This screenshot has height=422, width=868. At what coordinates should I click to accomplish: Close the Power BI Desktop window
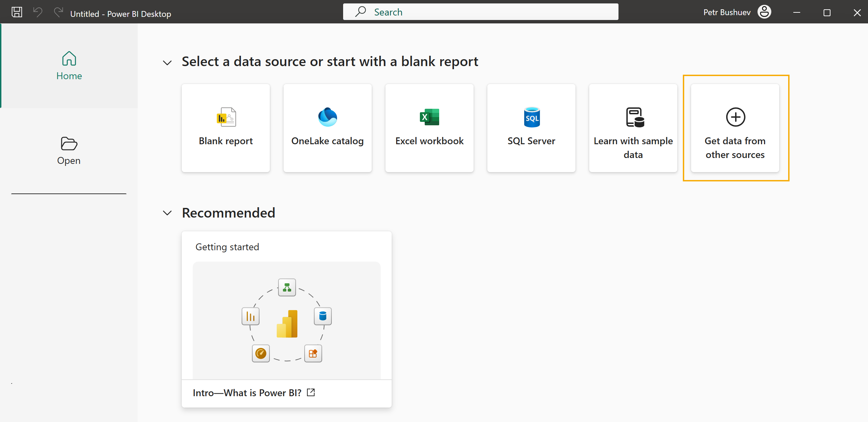tap(857, 12)
